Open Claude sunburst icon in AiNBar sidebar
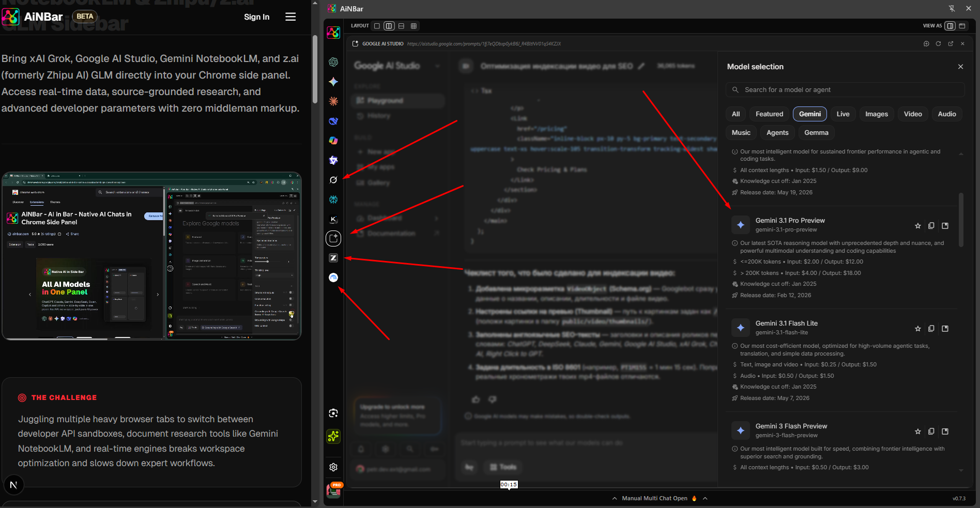This screenshot has height=508, width=980. coord(333,101)
